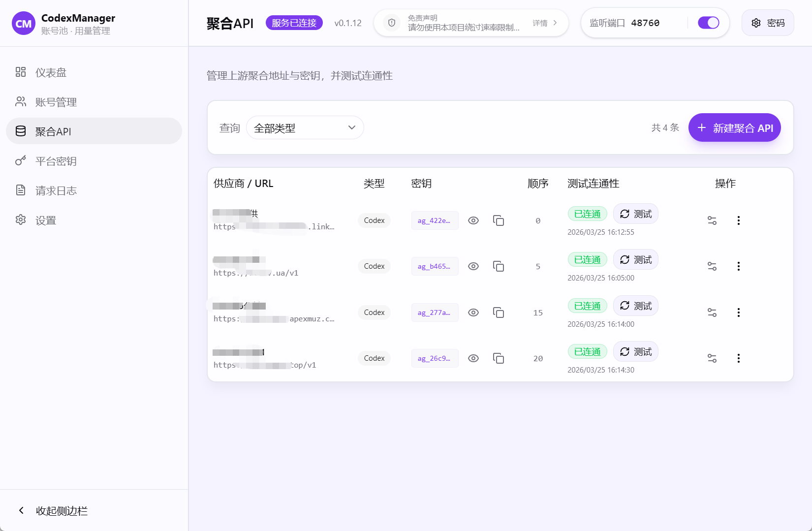Run 测试 connectivity test on the first provider
The width and height of the screenshot is (812, 531).
(x=635, y=214)
